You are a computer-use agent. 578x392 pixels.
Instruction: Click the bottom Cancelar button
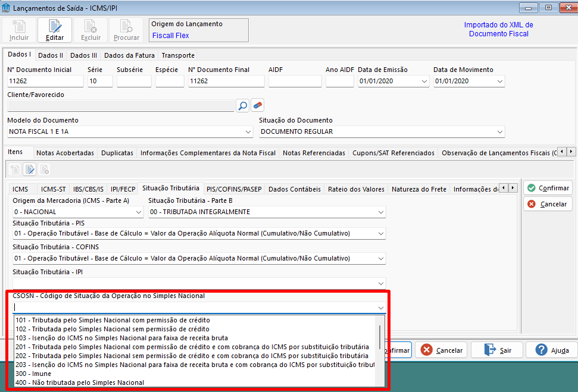pyautogui.click(x=441, y=350)
